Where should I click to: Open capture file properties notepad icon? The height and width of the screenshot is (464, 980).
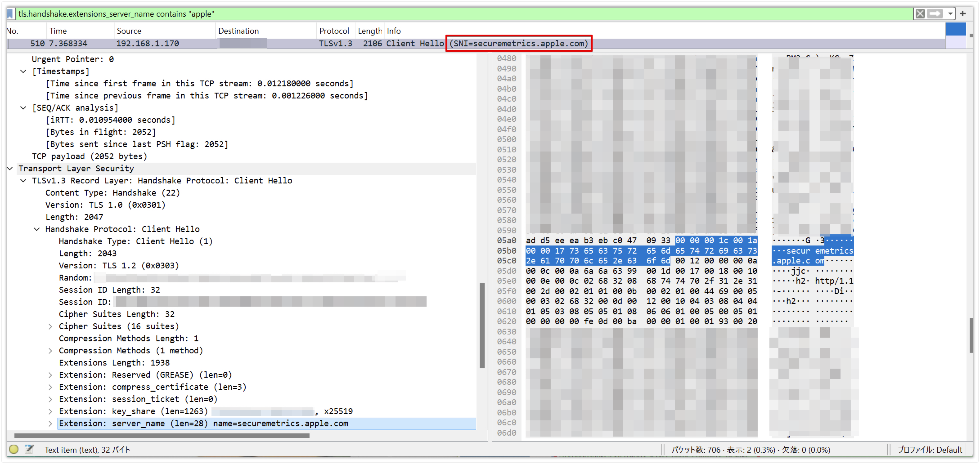coord(29,449)
